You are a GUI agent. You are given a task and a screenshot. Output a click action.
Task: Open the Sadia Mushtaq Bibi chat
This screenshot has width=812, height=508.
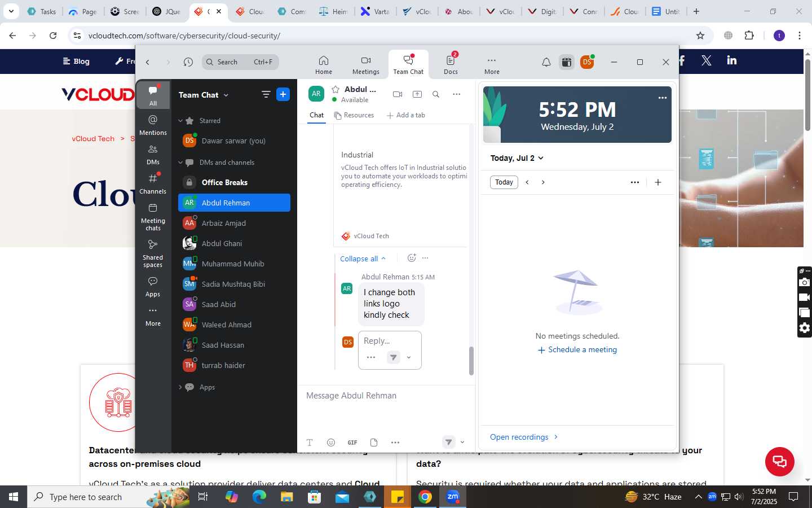click(x=234, y=284)
